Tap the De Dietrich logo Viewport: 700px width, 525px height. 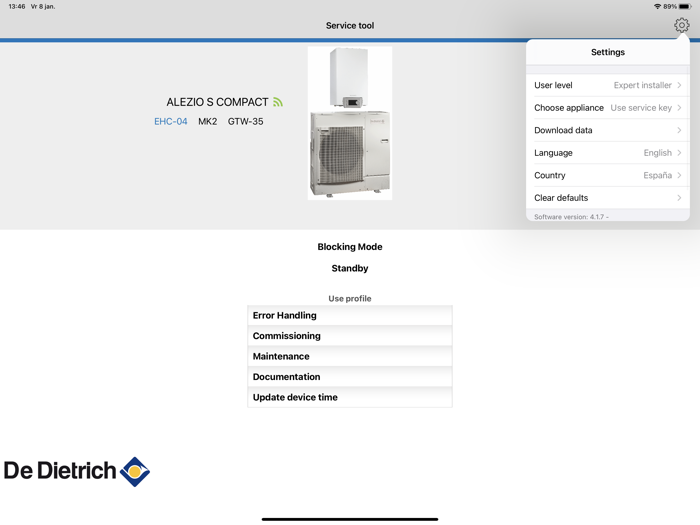click(x=77, y=471)
